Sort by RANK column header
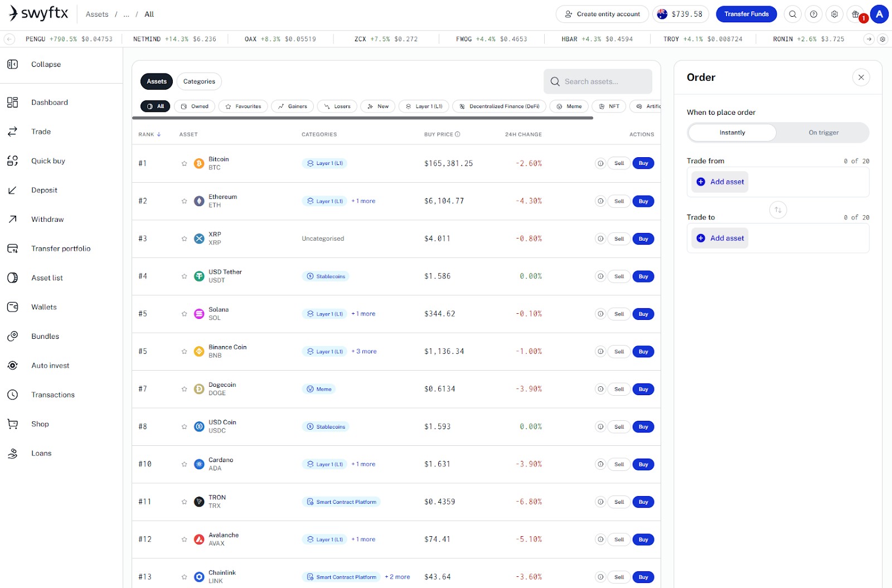The width and height of the screenshot is (892, 588). 149,134
